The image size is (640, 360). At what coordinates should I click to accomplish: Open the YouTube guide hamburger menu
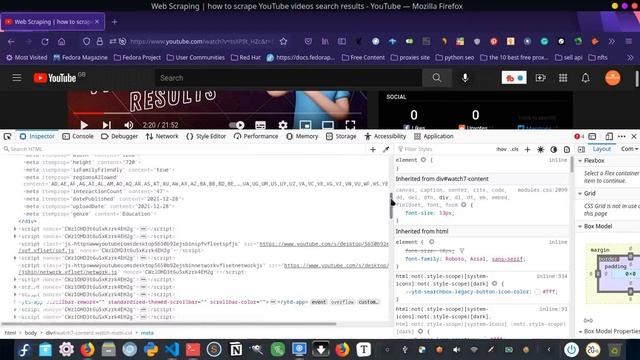point(17,78)
